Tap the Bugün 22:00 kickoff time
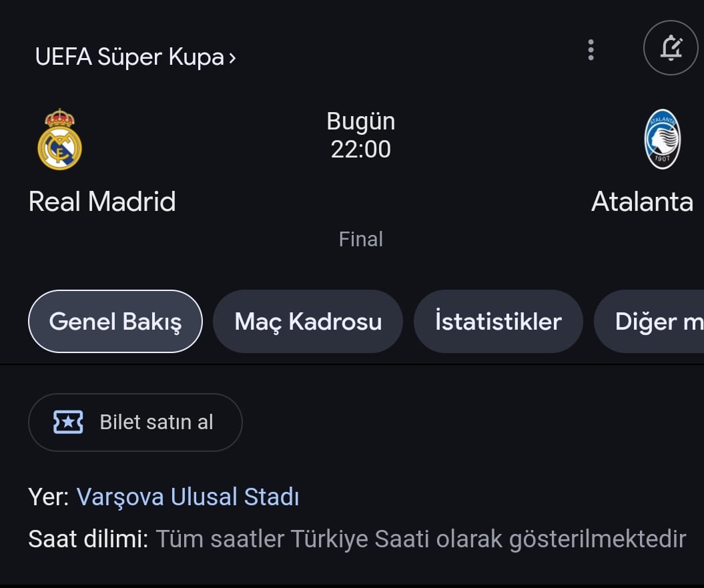The width and height of the screenshot is (704, 588). tap(360, 135)
